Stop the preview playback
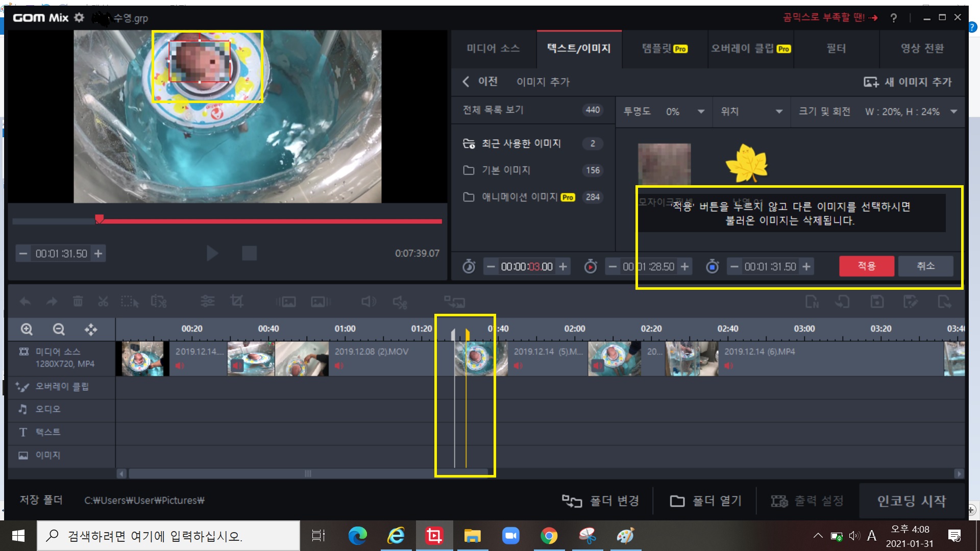 249,253
